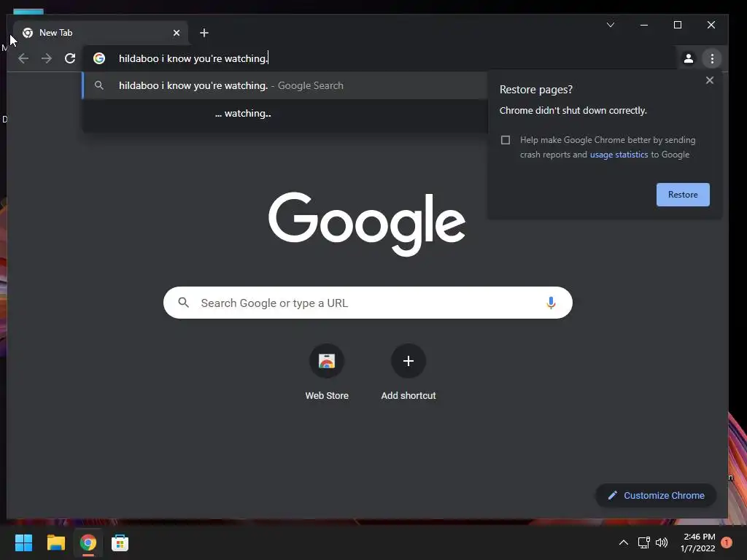Enable sending crash reports checkbox
The height and width of the screenshot is (560, 747).
(506, 140)
